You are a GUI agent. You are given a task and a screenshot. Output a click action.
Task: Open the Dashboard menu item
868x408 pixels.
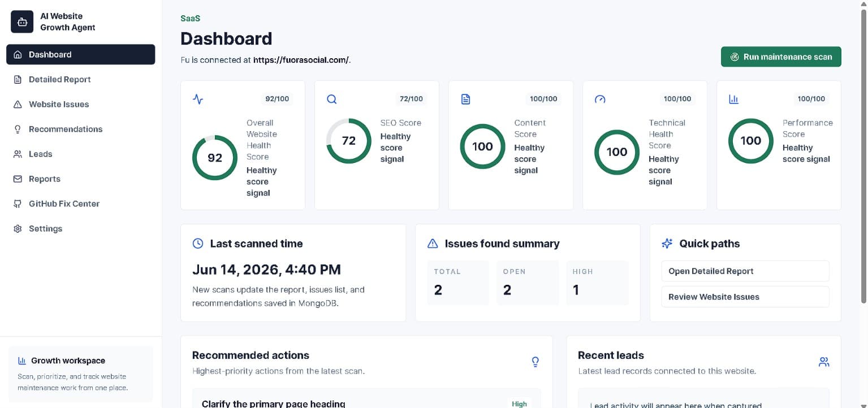coord(81,55)
